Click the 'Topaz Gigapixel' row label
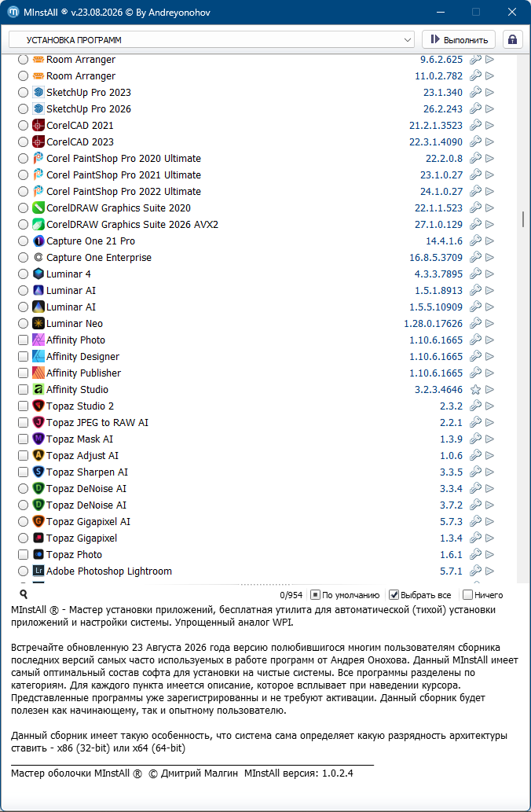This screenshot has height=812, width=531. [x=82, y=538]
